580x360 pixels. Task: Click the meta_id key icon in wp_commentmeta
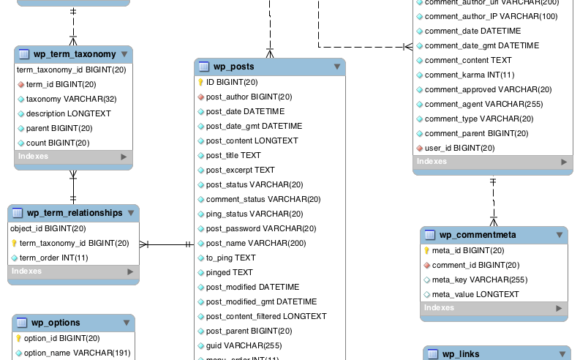426,250
